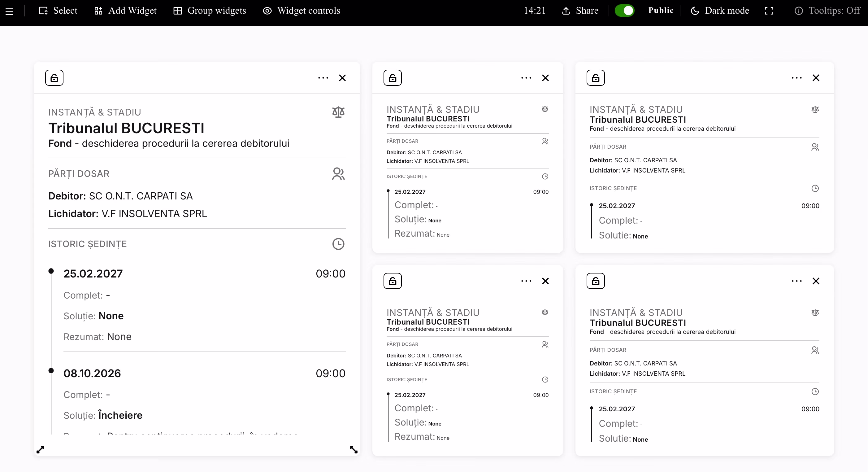Click the people icon in the bottom-right widget
Screen dimensions: 868x472
(x=815, y=350)
